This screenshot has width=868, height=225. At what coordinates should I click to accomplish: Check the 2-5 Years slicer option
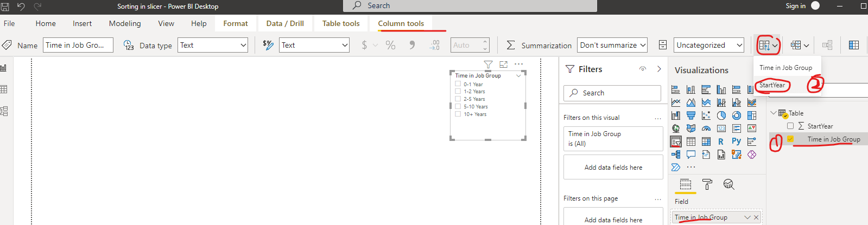tap(458, 99)
